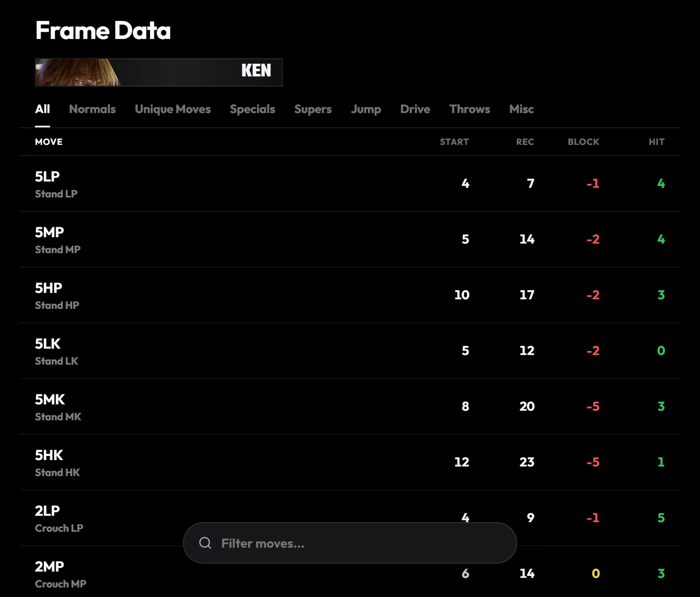
Task: Click the hit value 1 for 5HK
Action: click(x=661, y=462)
